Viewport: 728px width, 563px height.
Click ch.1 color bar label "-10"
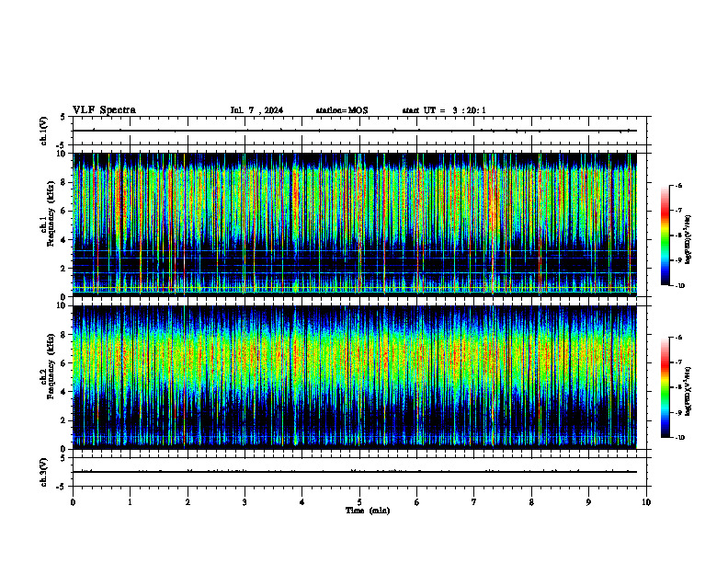click(x=679, y=286)
